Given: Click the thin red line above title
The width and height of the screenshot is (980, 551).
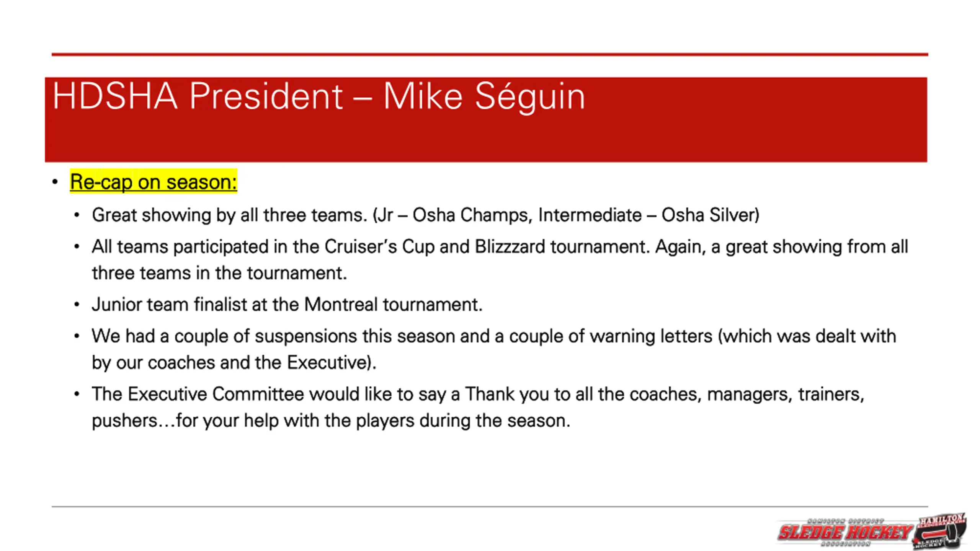Looking at the screenshot, I should [490, 55].
